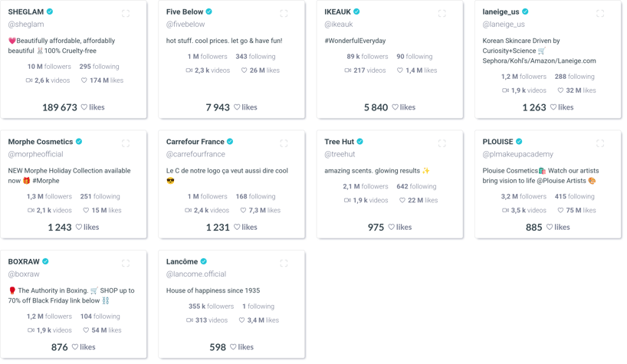This screenshot has width=627, height=364.
Task: Expand the SHEGLAM card with corner icon
Action: point(126,14)
